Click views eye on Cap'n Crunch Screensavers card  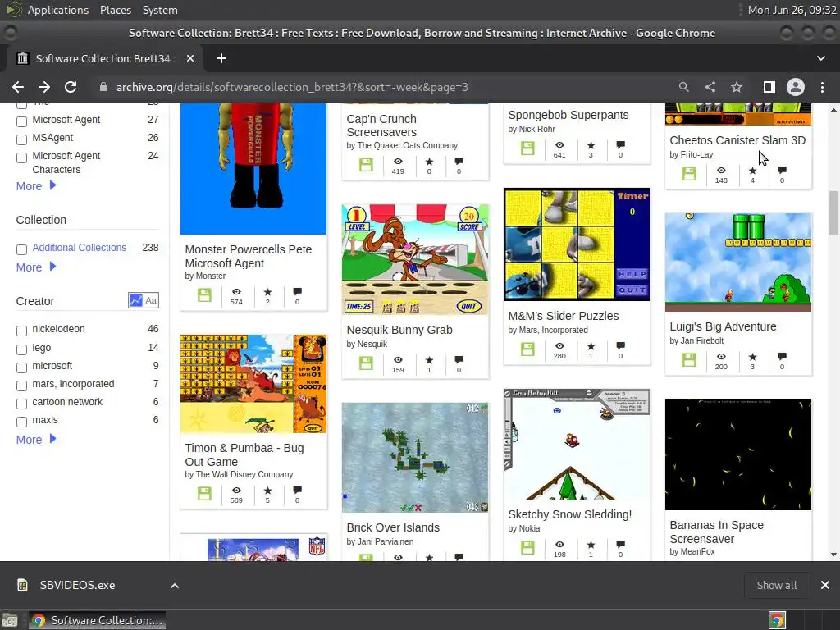(x=398, y=161)
